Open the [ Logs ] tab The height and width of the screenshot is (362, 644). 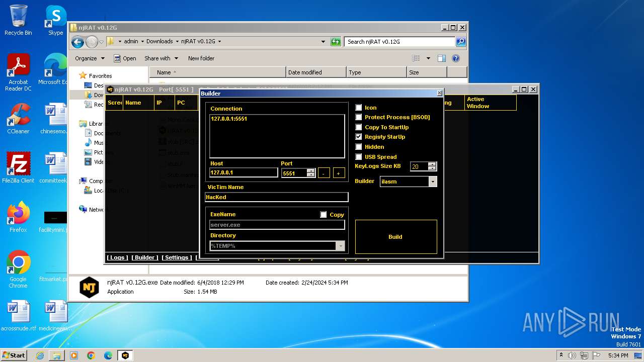pyautogui.click(x=118, y=257)
